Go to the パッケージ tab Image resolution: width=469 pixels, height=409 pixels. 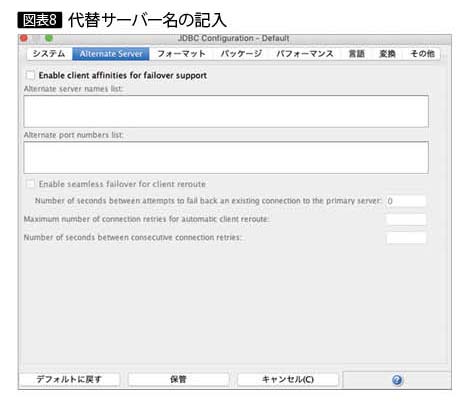(241, 54)
